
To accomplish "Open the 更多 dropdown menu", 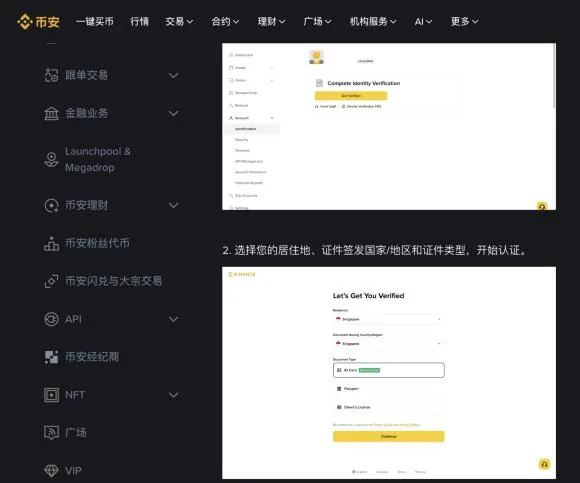I will pos(464,21).
